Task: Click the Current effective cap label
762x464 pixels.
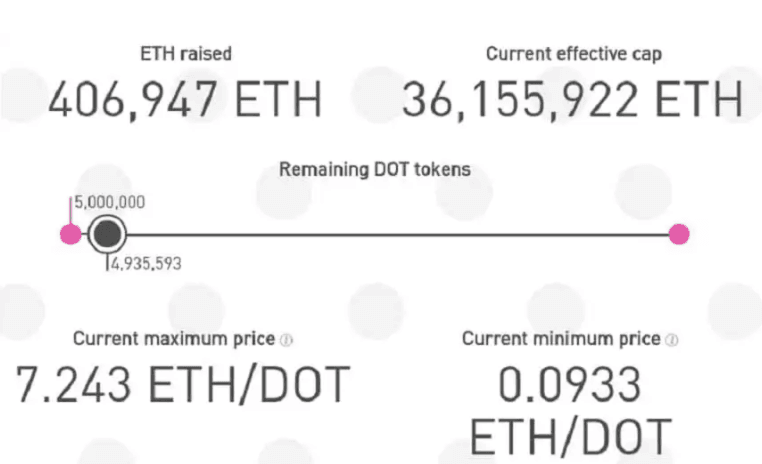Action: click(573, 54)
